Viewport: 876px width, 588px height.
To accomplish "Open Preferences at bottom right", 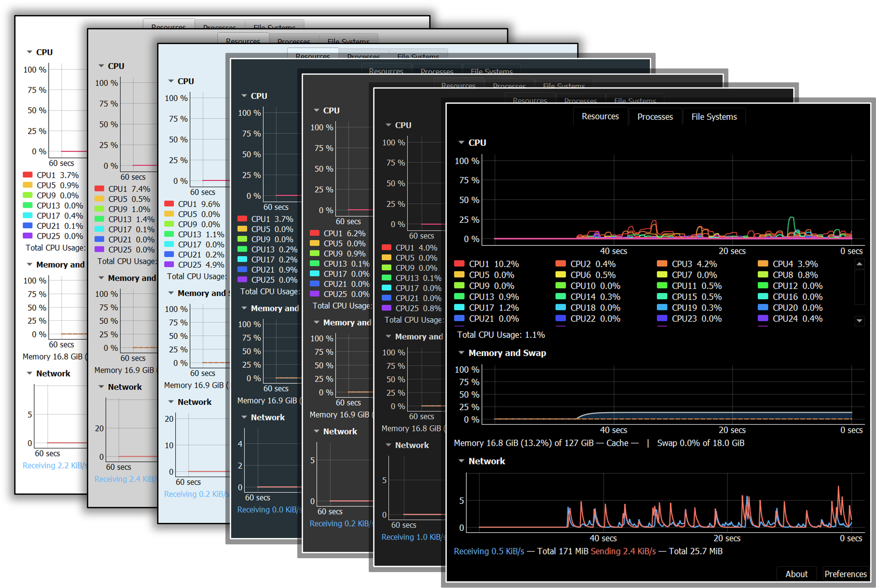I will [845, 574].
